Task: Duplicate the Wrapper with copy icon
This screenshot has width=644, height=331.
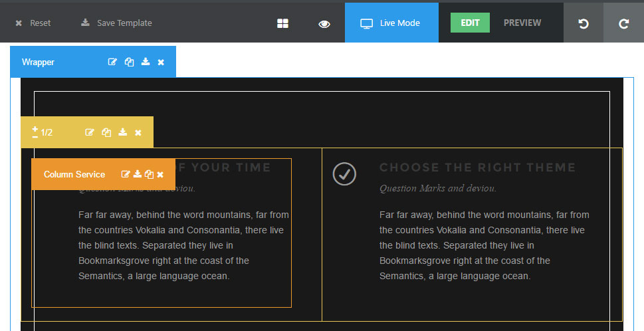Action: (129, 62)
